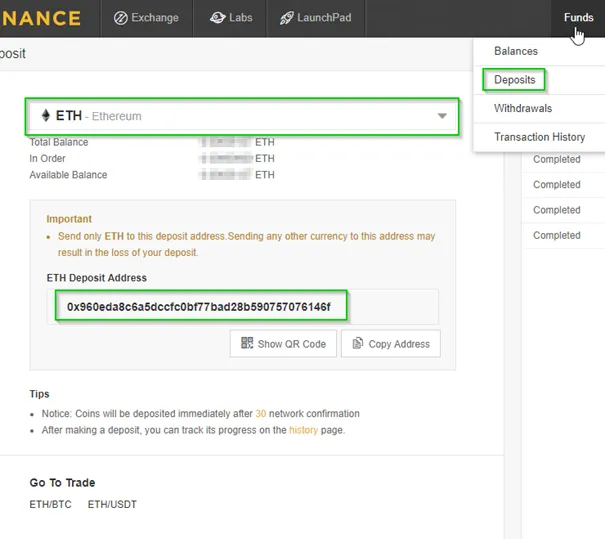Click the Go To Trade heading
The height and width of the screenshot is (539, 605).
pos(62,483)
